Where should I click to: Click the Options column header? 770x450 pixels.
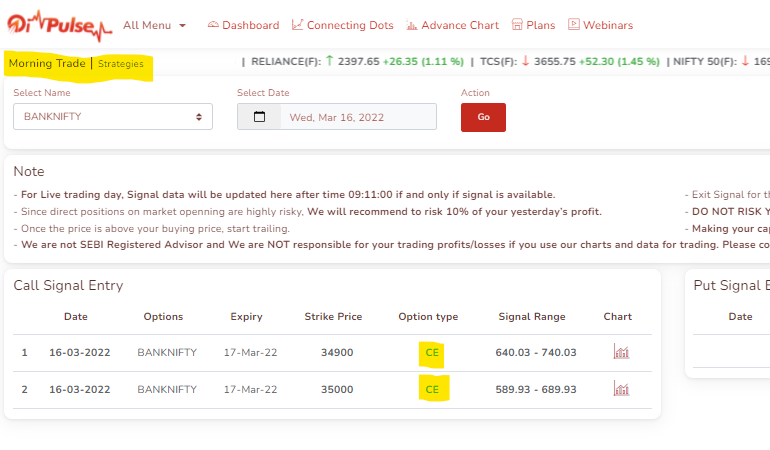(x=163, y=317)
